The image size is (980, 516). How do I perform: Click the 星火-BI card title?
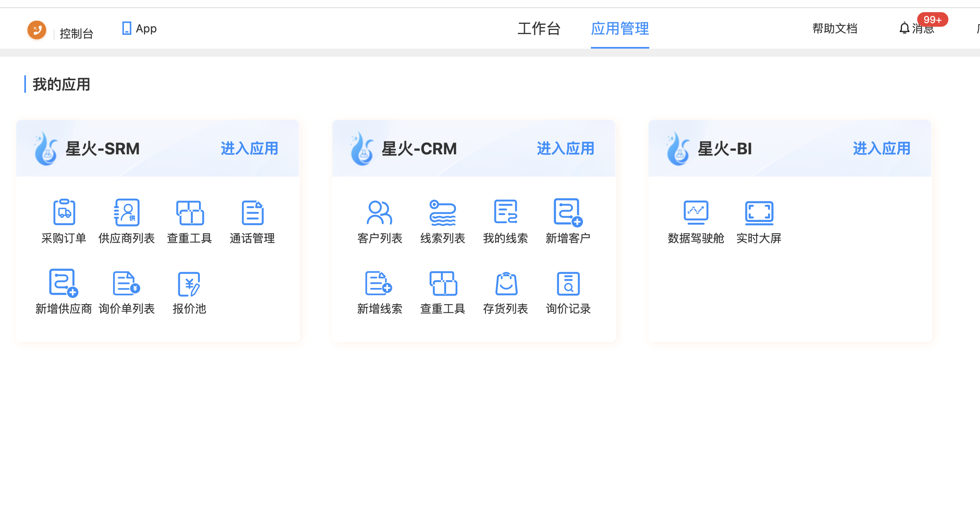point(725,149)
